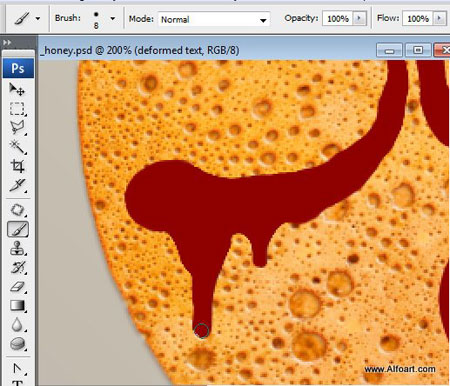Select the Blur tool
The image size is (450, 386).
[x=17, y=325]
